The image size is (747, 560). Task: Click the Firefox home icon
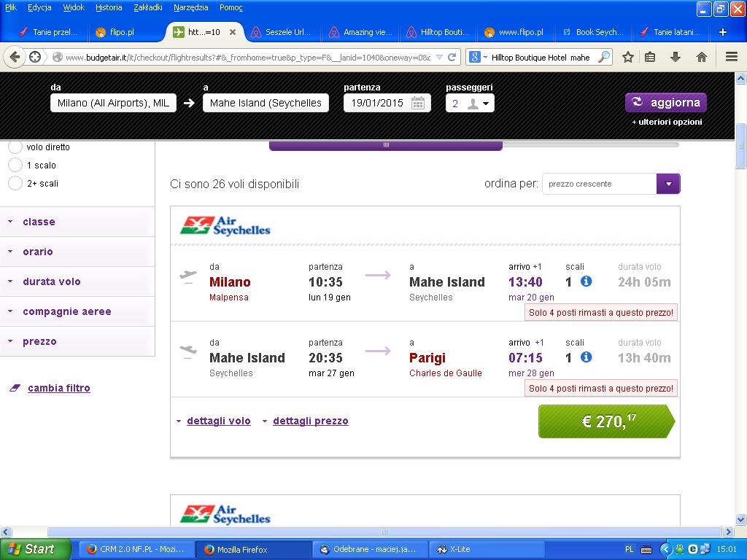[x=701, y=57]
